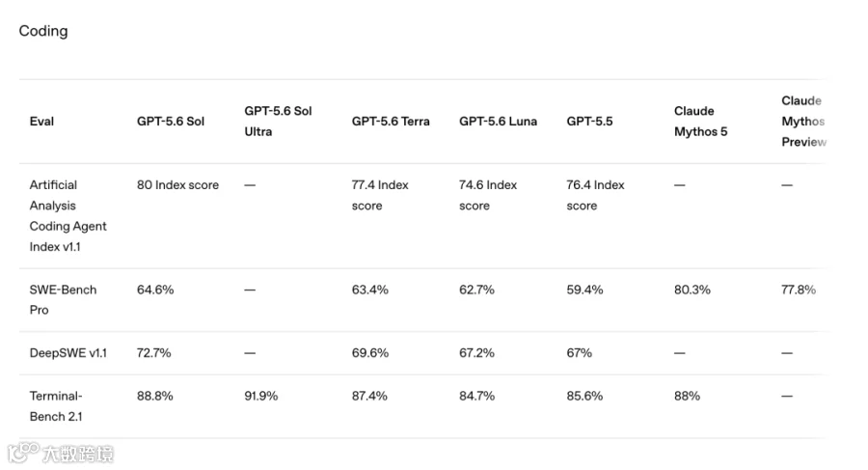Select the GPT-5.5 column header

[589, 122]
